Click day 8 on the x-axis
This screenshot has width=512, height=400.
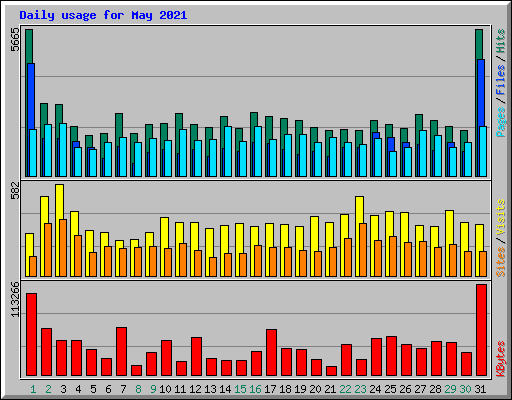[138, 389]
